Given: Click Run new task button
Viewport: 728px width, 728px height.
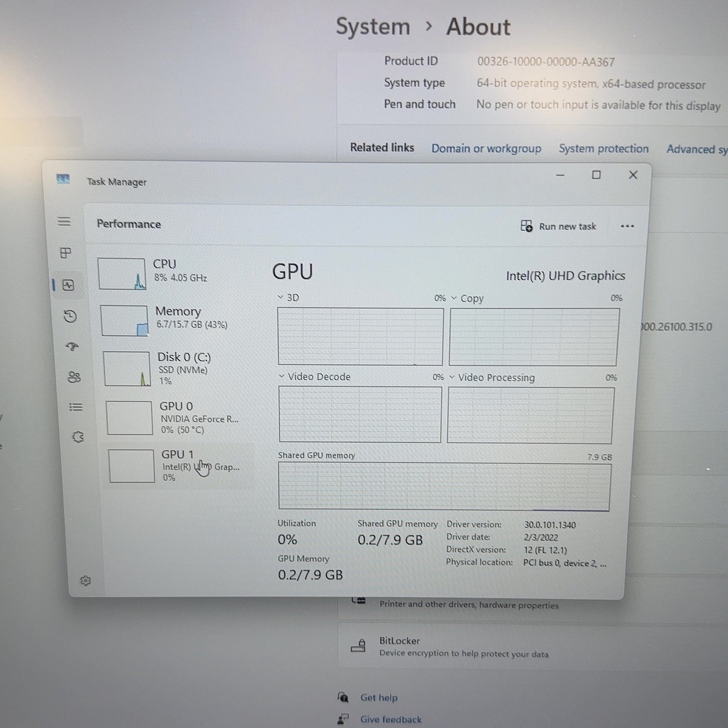Looking at the screenshot, I should [x=558, y=226].
